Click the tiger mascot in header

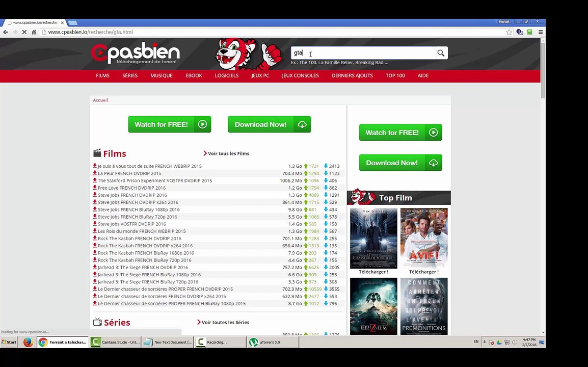click(248, 54)
